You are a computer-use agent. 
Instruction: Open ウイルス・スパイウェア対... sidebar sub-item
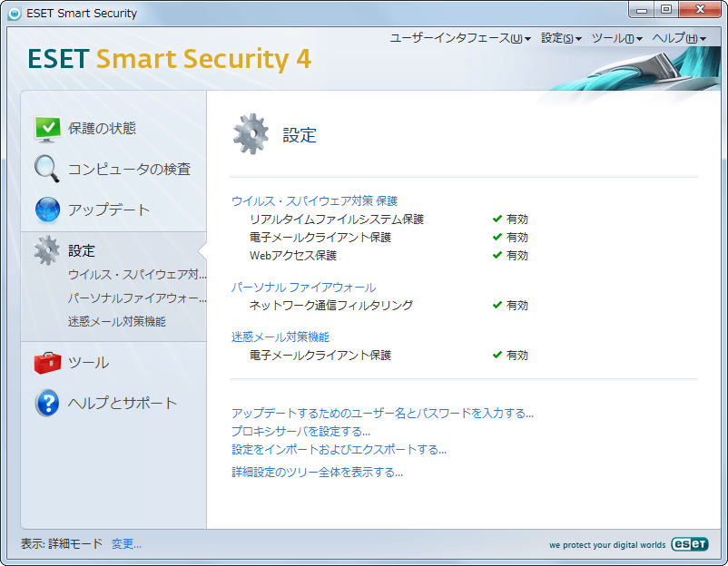137,274
